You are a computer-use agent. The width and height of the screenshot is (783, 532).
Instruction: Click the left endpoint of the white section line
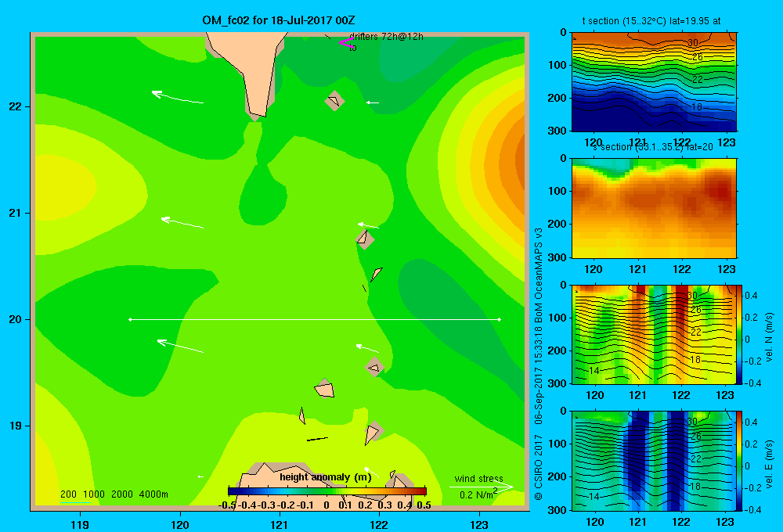[x=130, y=319]
